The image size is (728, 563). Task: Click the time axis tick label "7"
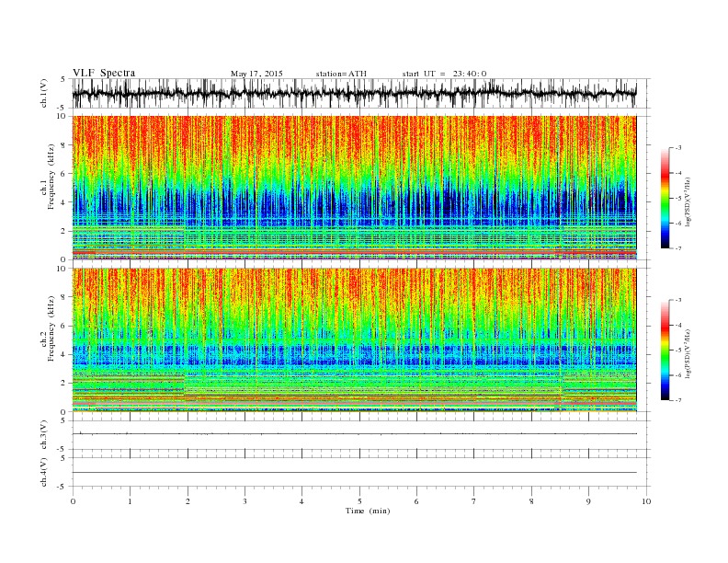(x=474, y=501)
